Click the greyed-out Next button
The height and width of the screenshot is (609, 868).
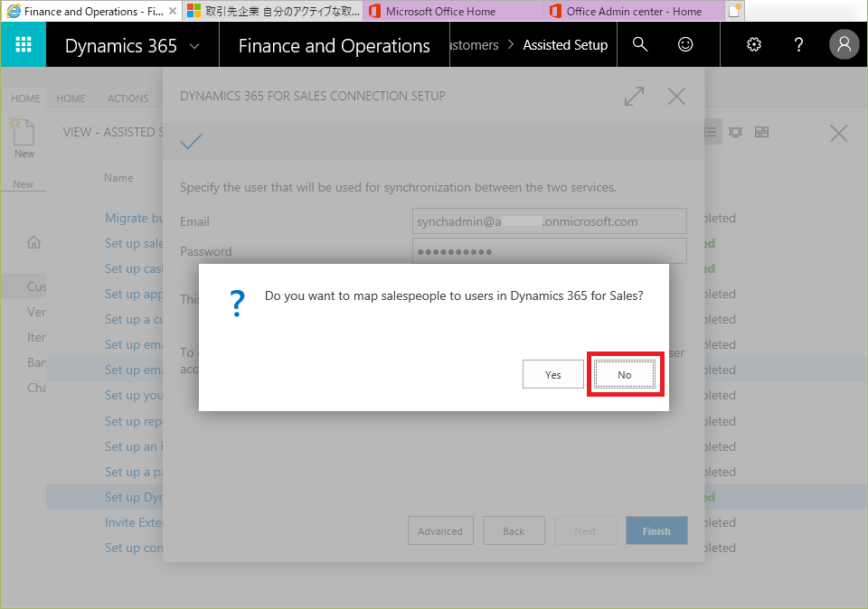[x=585, y=531]
